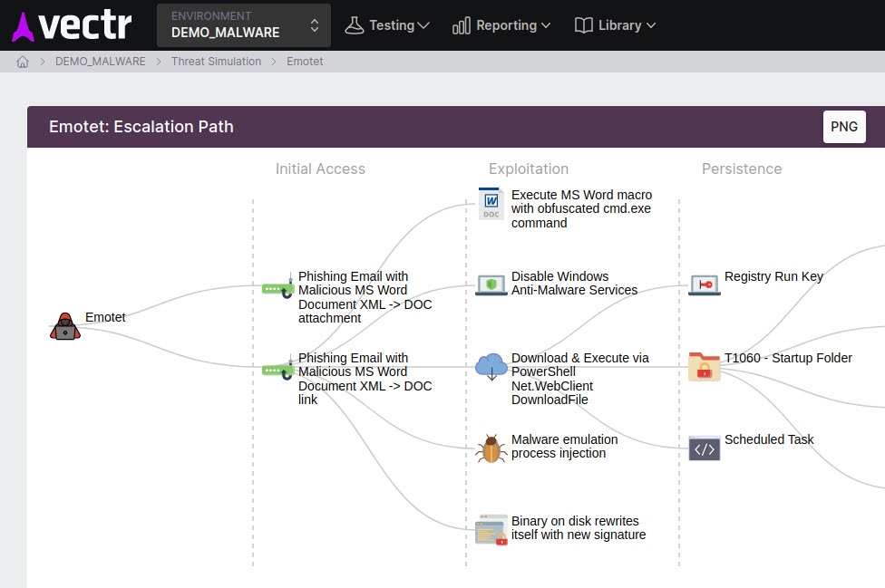Click the T1060 Startup Folder icon
885x588 pixels.
[705, 367]
